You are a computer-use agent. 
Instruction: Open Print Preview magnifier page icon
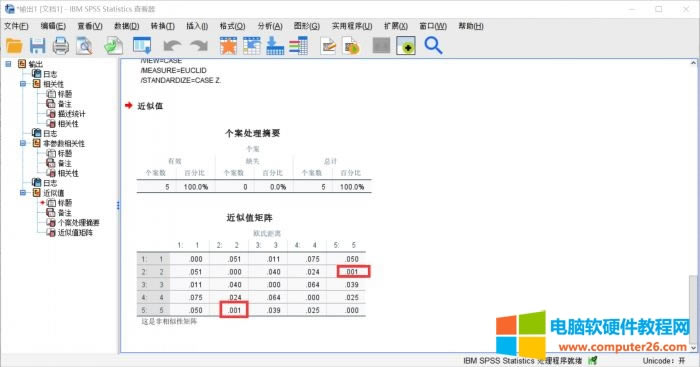coord(84,46)
